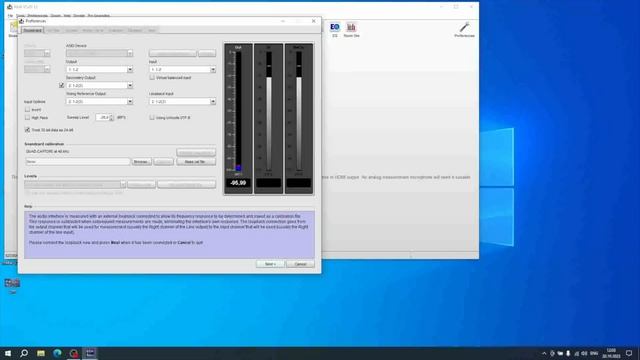
Task: Click the Clear Cal button
Action: [164, 162]
